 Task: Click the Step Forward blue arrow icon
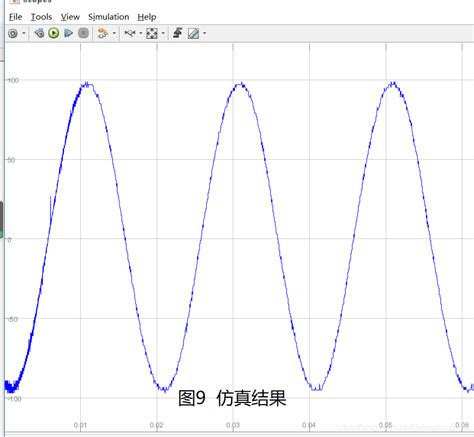tap(69, 33)
